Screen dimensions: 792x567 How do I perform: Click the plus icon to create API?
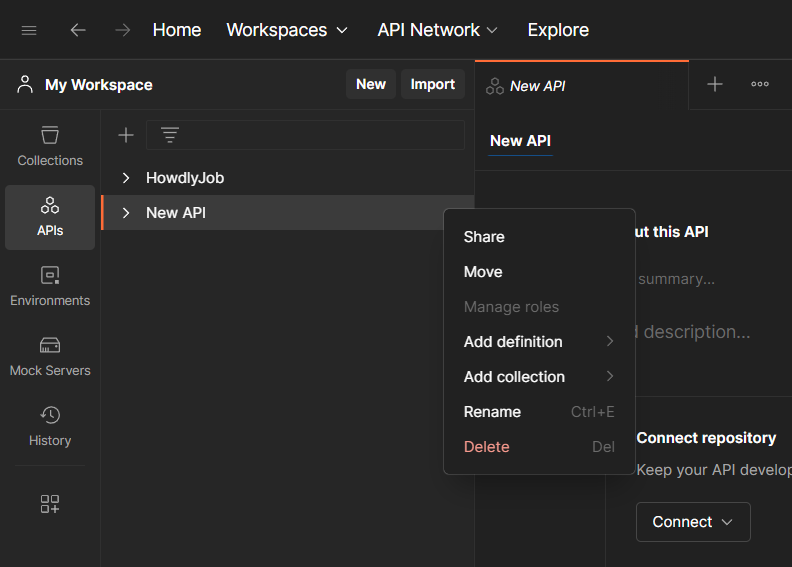126,135
